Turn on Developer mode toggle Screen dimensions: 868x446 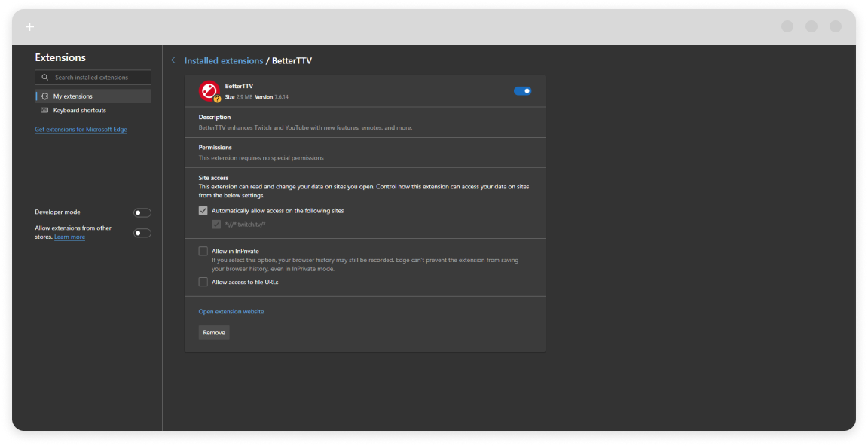142,213
